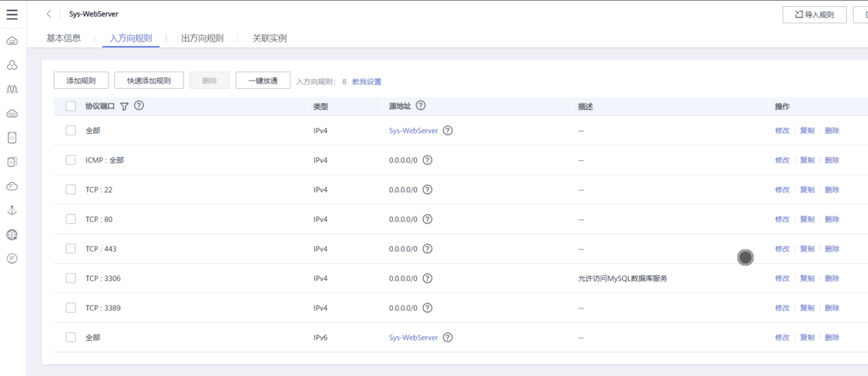Click help icon in TCP : 80 row

[x=427, y=219]
